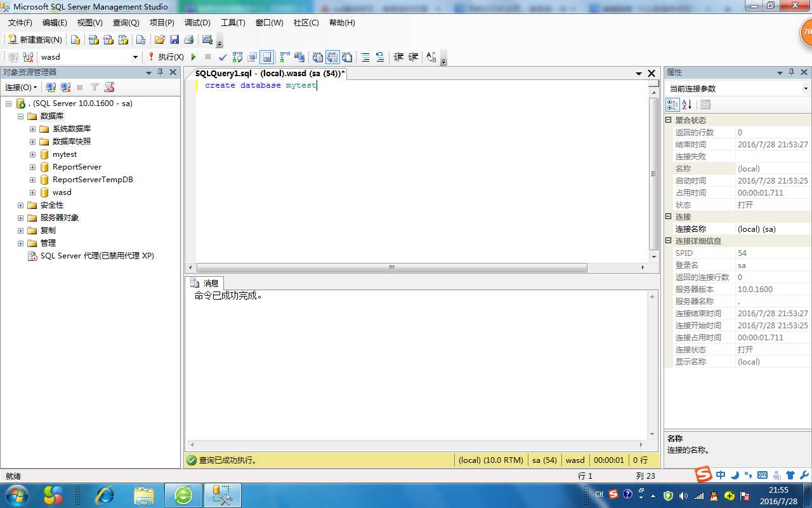812x508 pixels.
Task: Click the Display Estimated Execution Plan icon
Action: pos(237,57)
